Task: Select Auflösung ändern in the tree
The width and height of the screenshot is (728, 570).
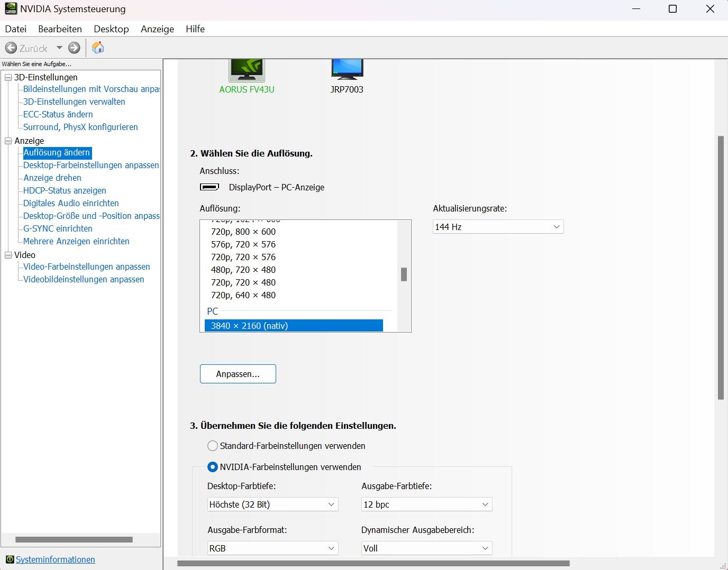Action: (x=57, y=153)
